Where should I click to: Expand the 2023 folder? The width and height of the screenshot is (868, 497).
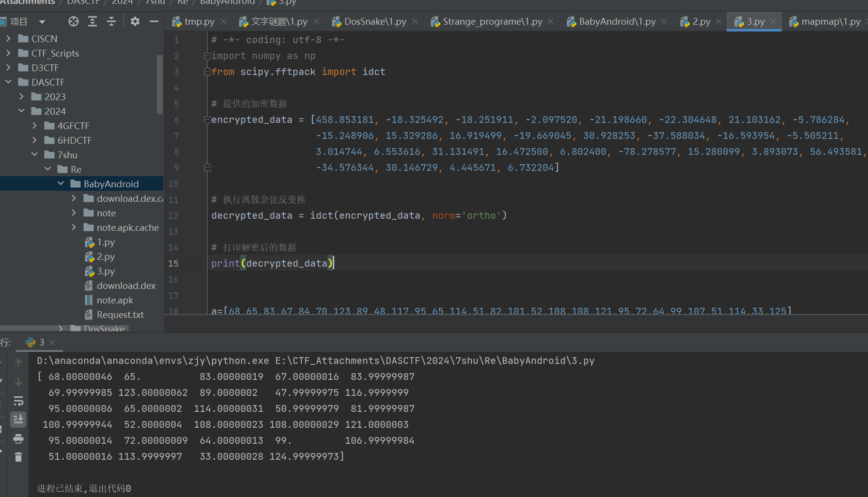(x=21, y=96)
